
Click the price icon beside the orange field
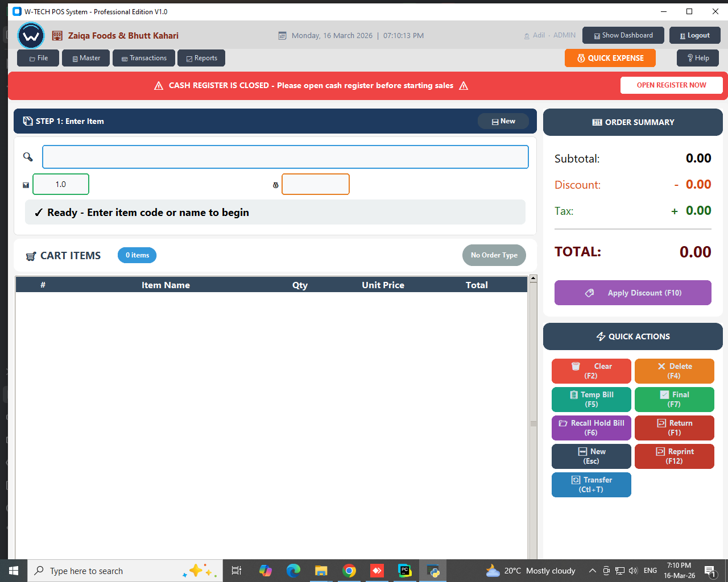(x=276, y=185)
